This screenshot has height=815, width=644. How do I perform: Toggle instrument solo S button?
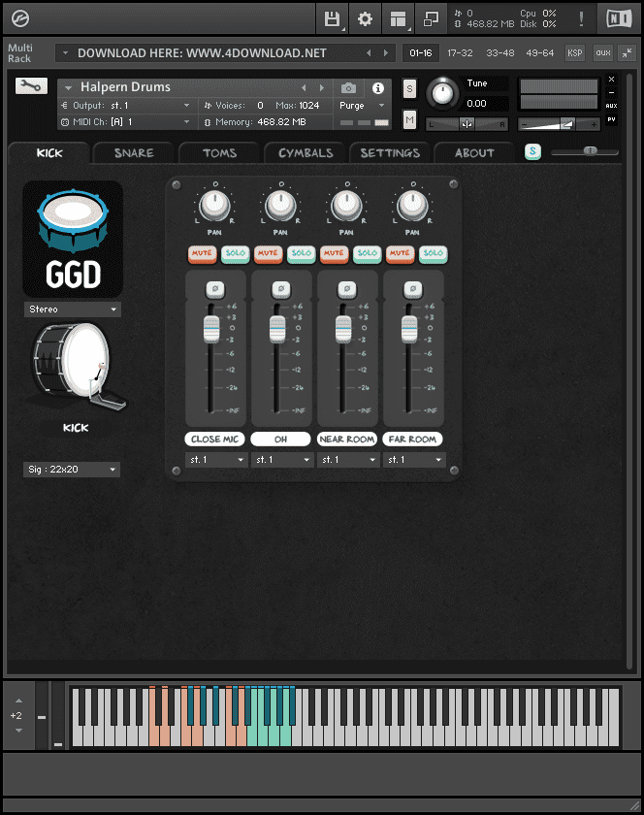[409, 89]
